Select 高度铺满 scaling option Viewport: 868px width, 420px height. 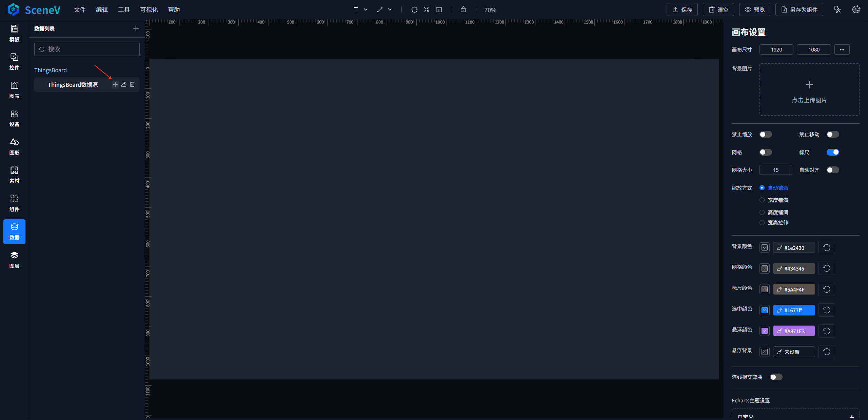[x=774, y=212]
